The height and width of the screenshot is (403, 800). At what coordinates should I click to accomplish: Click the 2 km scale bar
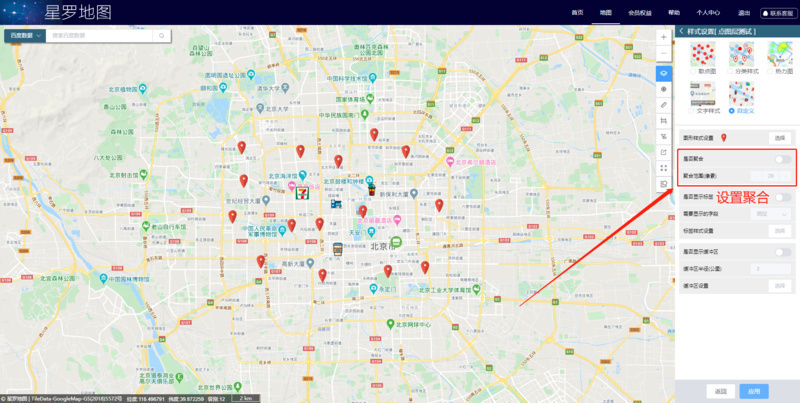pos(245,398)
